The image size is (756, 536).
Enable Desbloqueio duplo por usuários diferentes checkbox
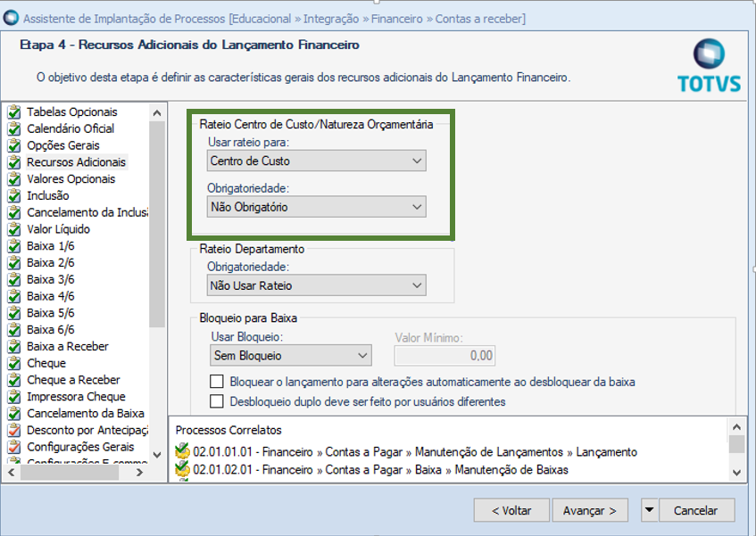click(x=217, y=401)
